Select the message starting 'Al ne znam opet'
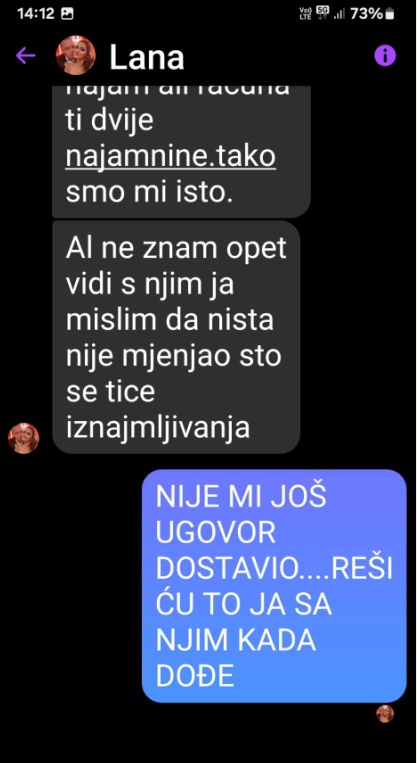This screenshot has width=417, height=763. 176,337
